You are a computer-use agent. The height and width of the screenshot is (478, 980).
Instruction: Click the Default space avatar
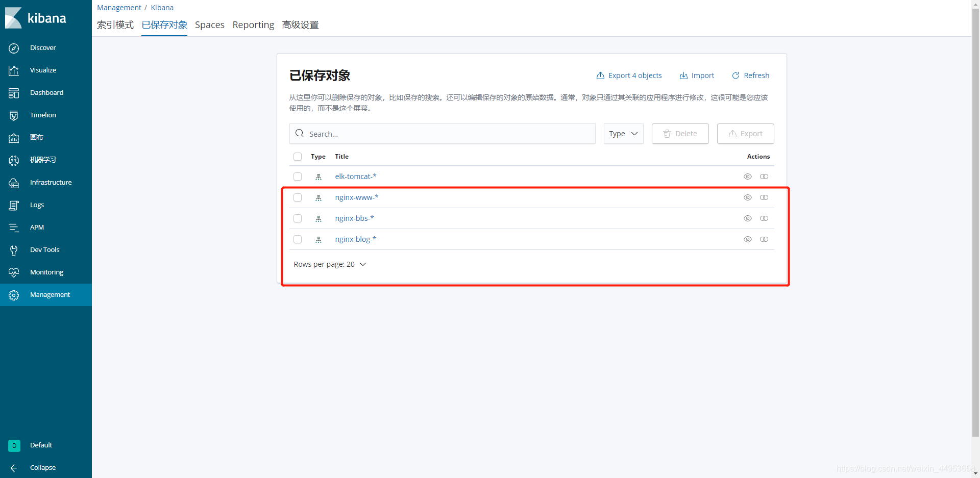14,445
